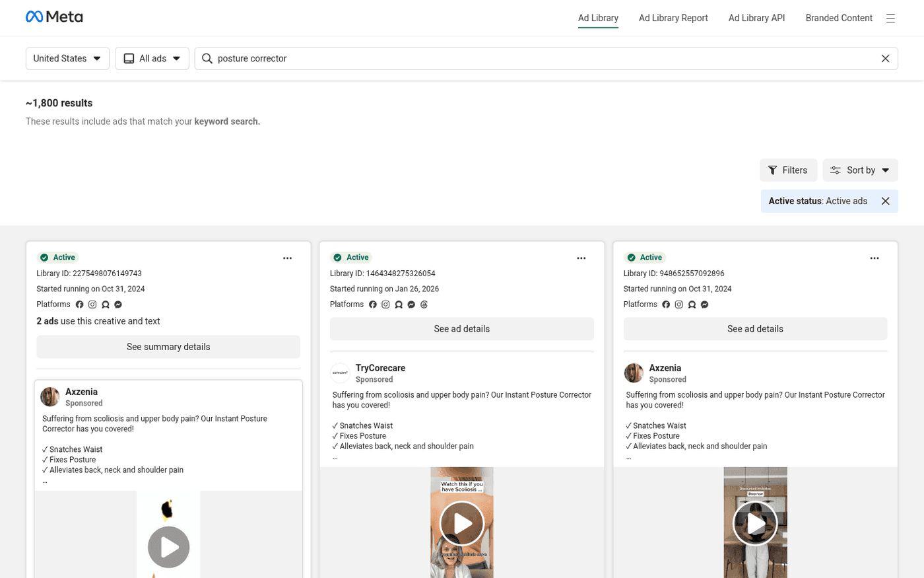Click Instagram platform icon on first ad card
Viewport: 924px width, 578px height.
pyautogui.click(x=92, y=305)
